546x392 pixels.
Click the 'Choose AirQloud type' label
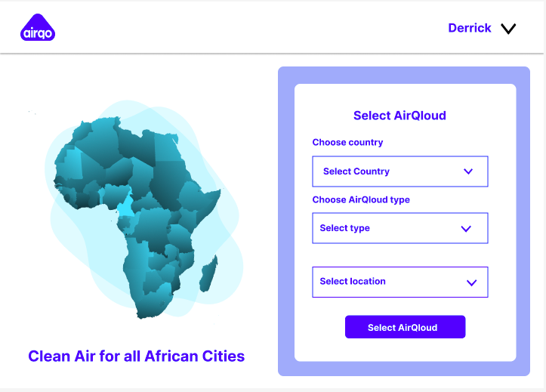tap(361, 200)
